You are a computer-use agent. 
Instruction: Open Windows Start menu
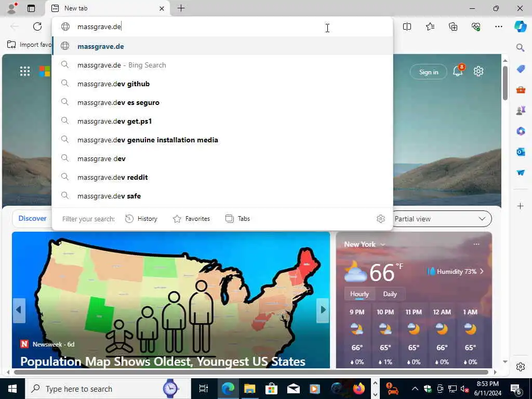12,389
